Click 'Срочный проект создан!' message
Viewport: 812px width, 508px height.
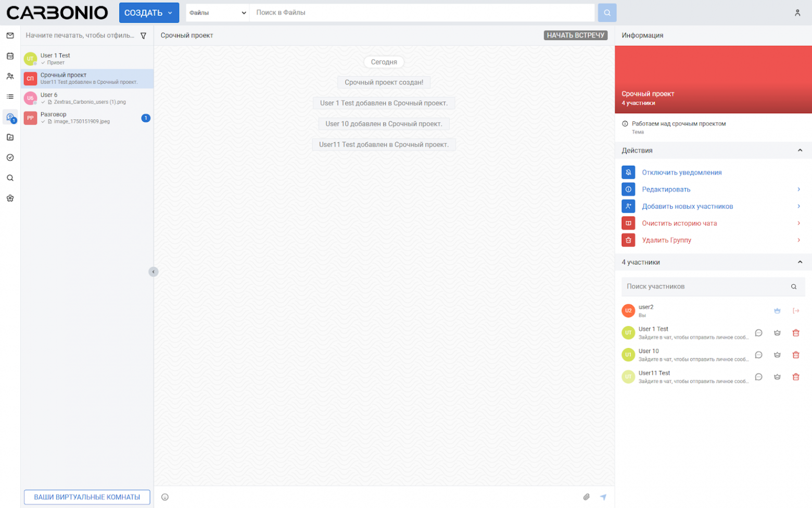coord(384,82)
